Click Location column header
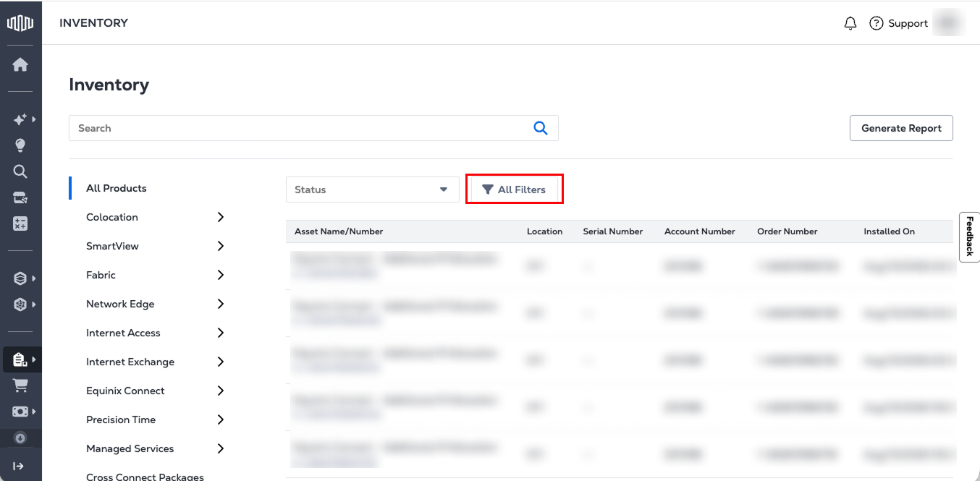 click(x=544, y=231)
